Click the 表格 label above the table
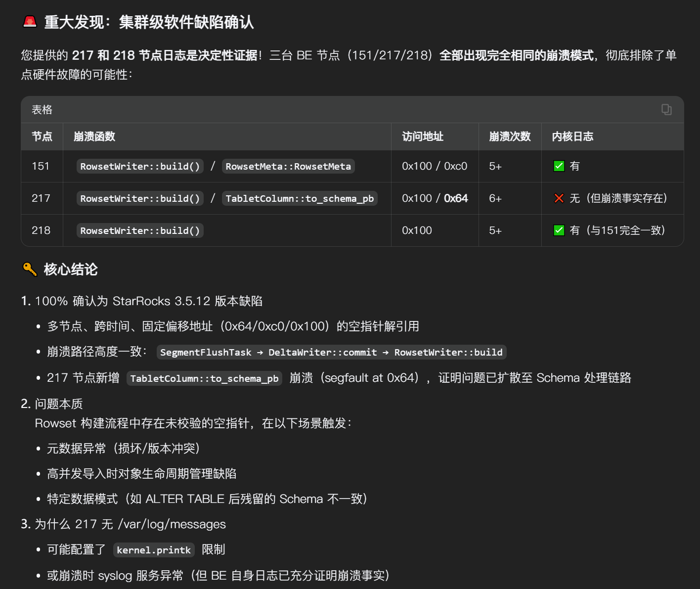Viewport: 700px width, 589px height. pos(42,110)
